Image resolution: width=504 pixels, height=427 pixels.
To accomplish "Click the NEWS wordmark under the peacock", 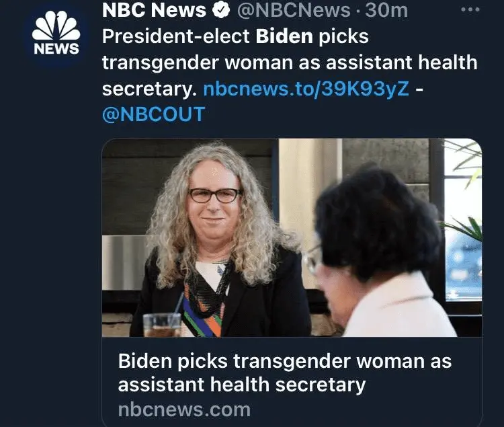I will pos(56,48).
